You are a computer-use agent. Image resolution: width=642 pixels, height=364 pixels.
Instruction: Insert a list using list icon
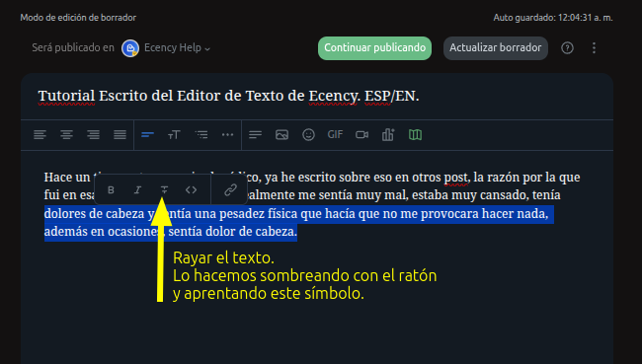201,134
